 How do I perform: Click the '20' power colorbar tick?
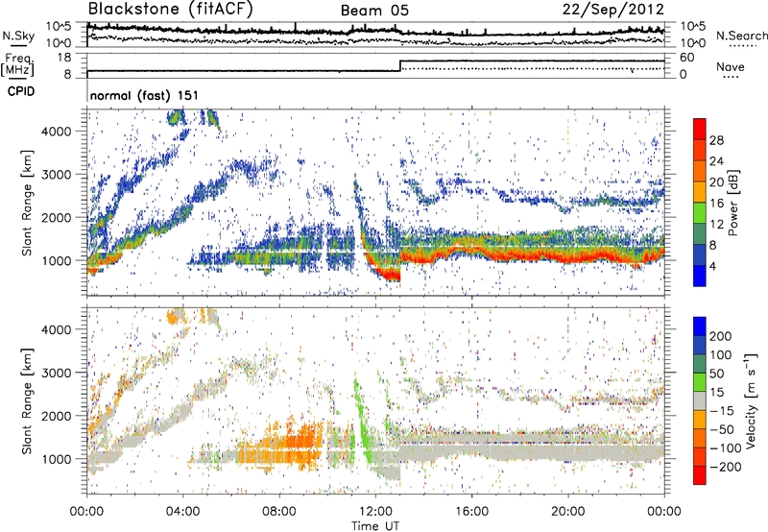pyautogui.click(x=716, y=182)
